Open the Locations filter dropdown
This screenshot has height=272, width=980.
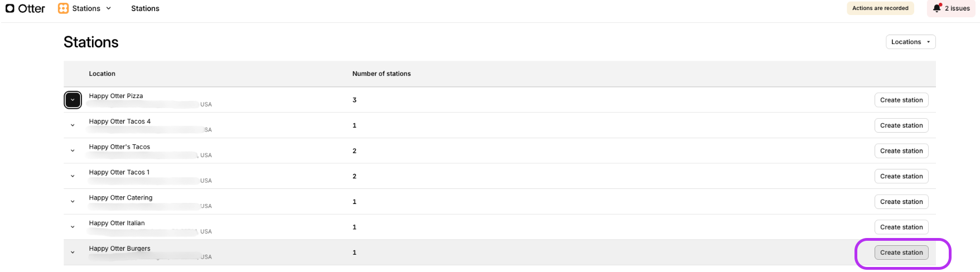[910, 42]
